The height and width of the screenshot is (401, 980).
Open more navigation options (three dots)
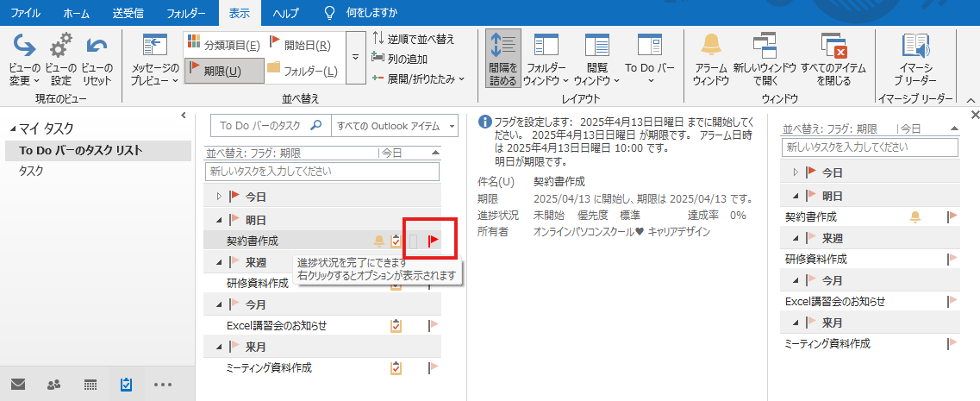tap(163, 384)
